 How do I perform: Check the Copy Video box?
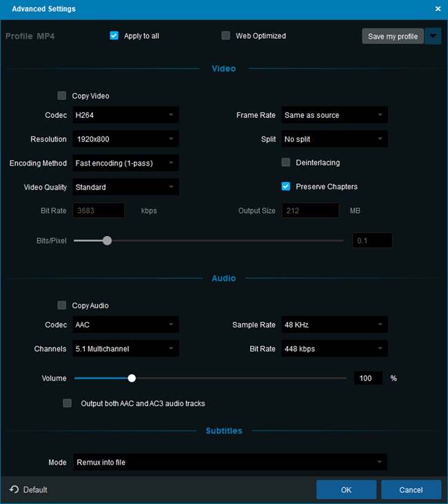tap(63, 96)
